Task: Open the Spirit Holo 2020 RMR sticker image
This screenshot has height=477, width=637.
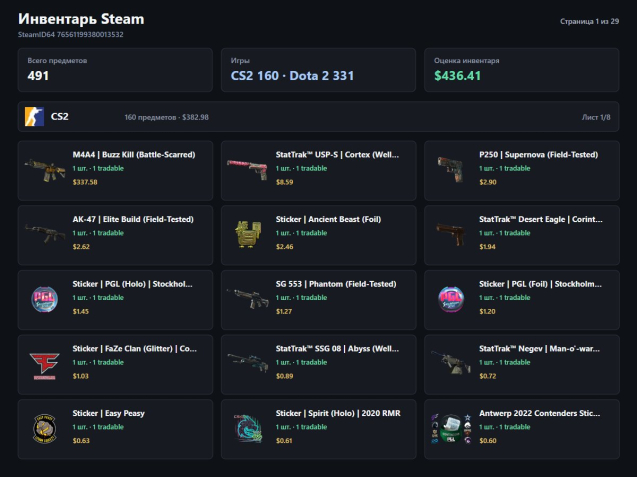Action: click(248, 429)
